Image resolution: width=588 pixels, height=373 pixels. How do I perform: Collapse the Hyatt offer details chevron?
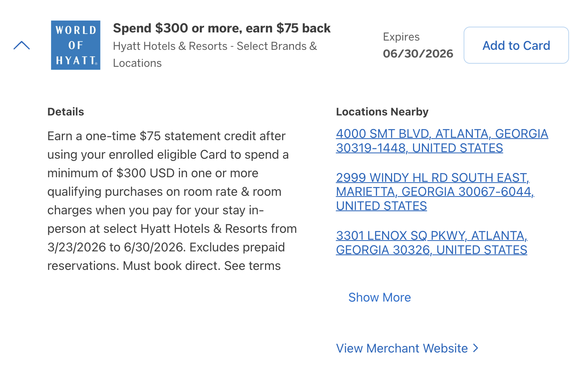pyautogui.click(x=22, y=46)
